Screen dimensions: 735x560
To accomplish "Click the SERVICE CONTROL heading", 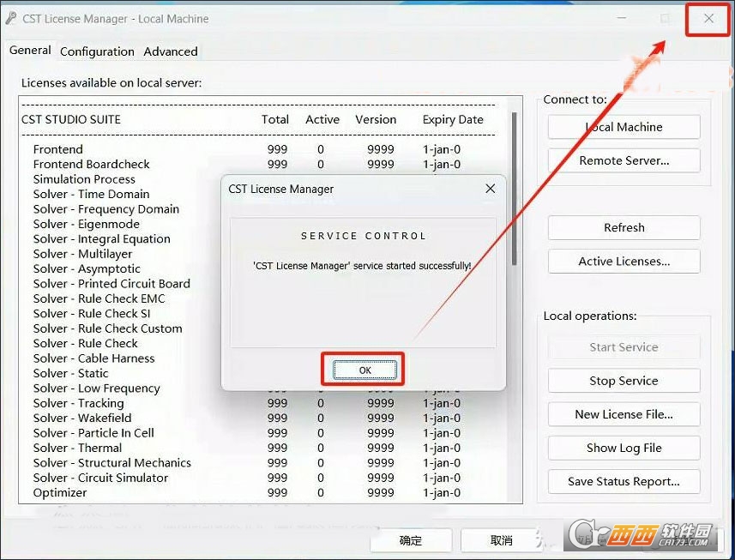I will coord(364,236).
